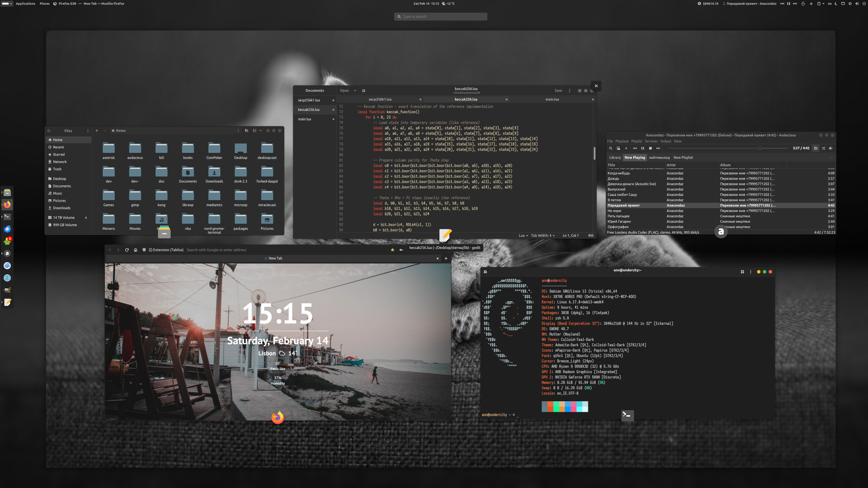
Task: Click Audacious add files plus icon
Action: tap(626, 148)
